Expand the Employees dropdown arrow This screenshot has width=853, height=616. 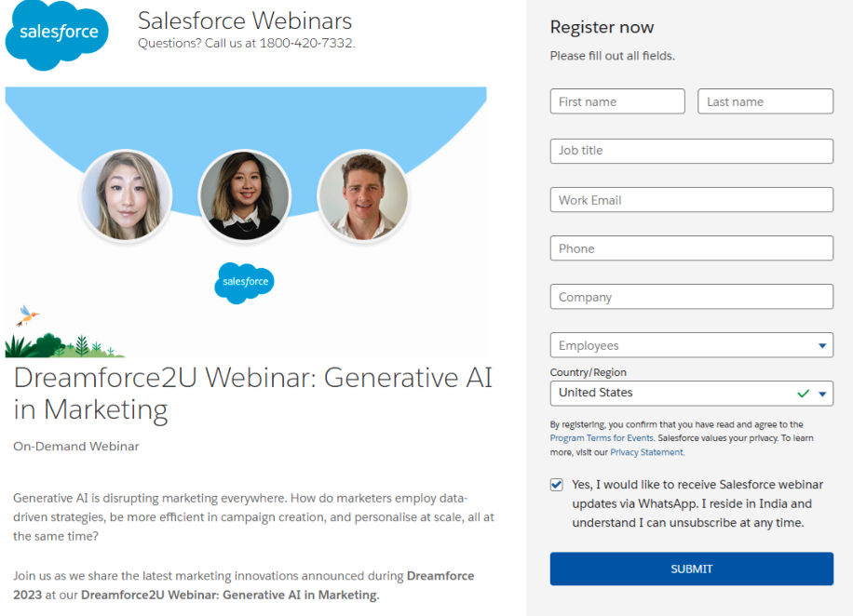point(822,346)
